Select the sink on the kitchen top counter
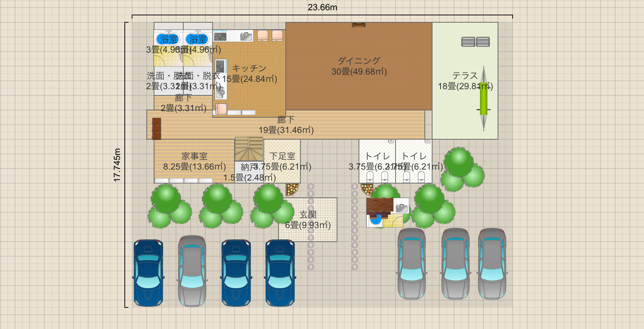This screenshot has height=329, width=644. point(246,37)
